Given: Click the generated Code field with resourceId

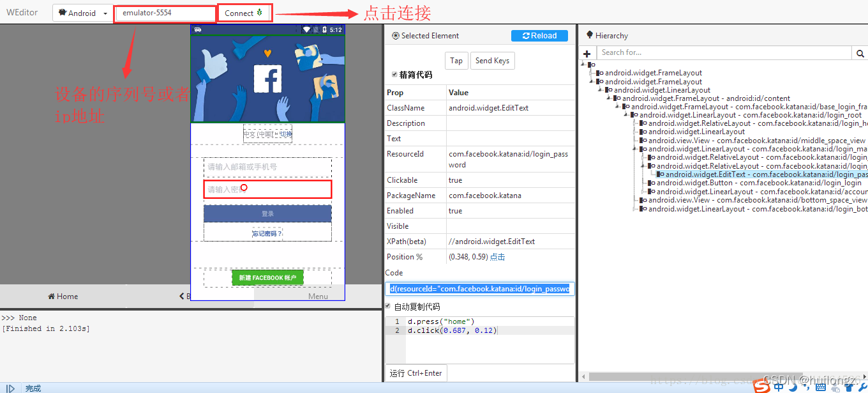Looking at the screenshot, I should coord(481,289).
